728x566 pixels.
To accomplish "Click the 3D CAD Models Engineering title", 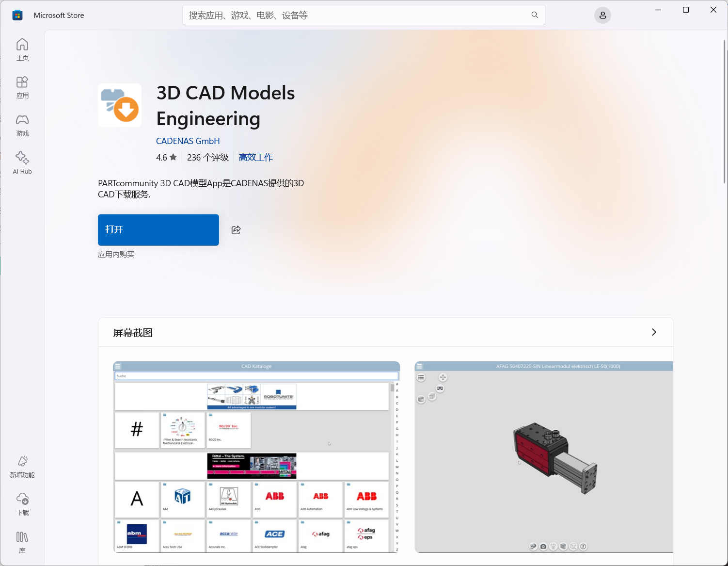I will click(225, 106).
